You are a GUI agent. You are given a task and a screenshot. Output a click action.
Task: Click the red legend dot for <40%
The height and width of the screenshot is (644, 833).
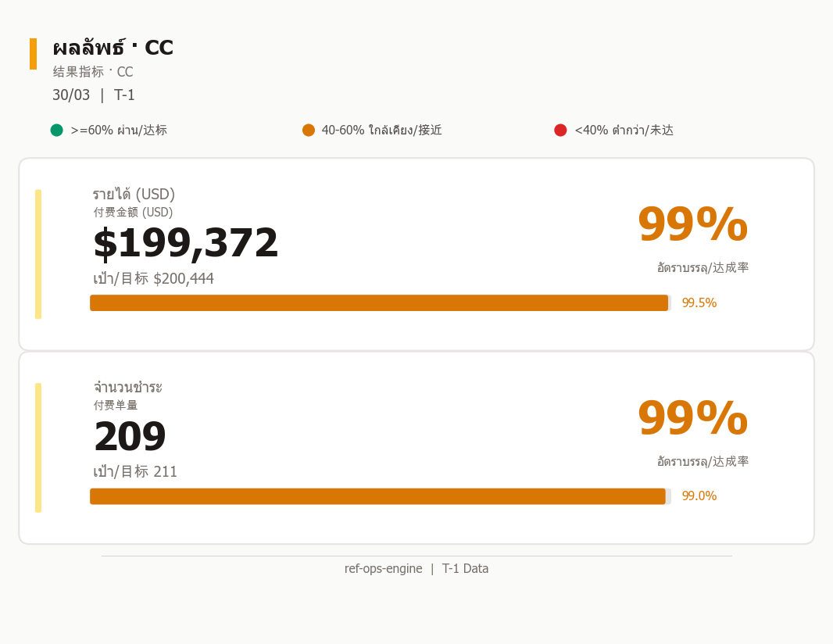pos(560,131)
